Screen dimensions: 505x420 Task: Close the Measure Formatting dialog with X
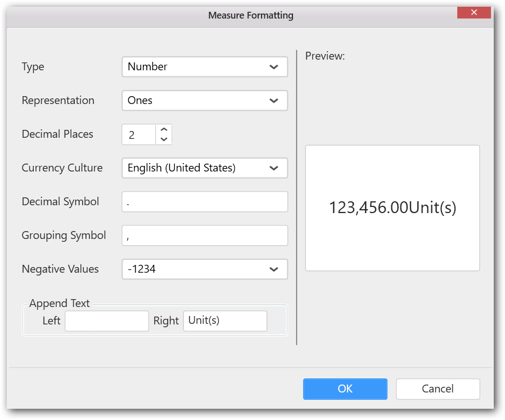pyautogui.click(x=474, y=12)
